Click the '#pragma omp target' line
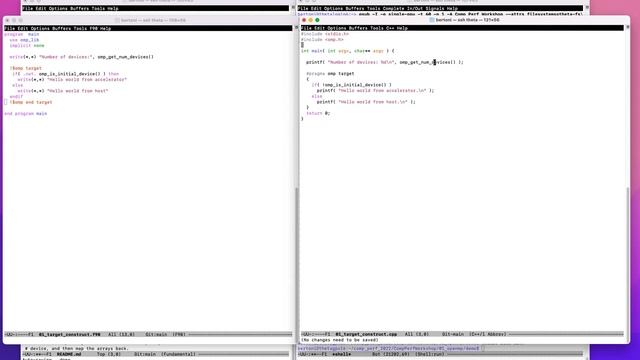The height and width of the screenshot is (360, 640). [330, 73]
